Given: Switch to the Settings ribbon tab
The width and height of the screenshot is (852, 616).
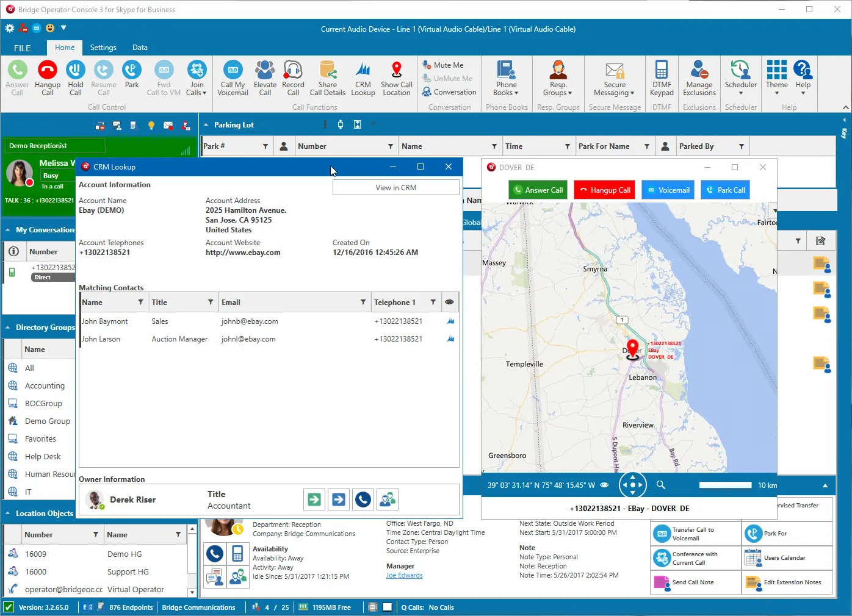Looking at the screenshot, I should pos(103,48).
